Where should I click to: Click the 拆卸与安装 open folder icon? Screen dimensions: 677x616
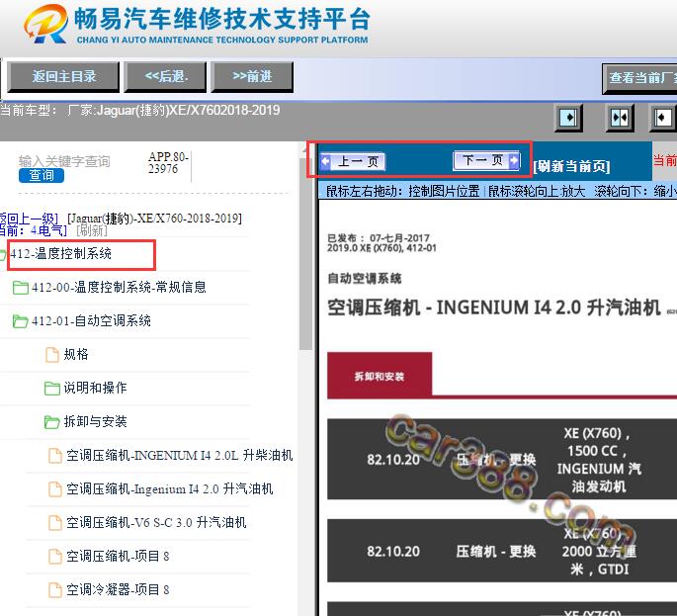(51, 421)
